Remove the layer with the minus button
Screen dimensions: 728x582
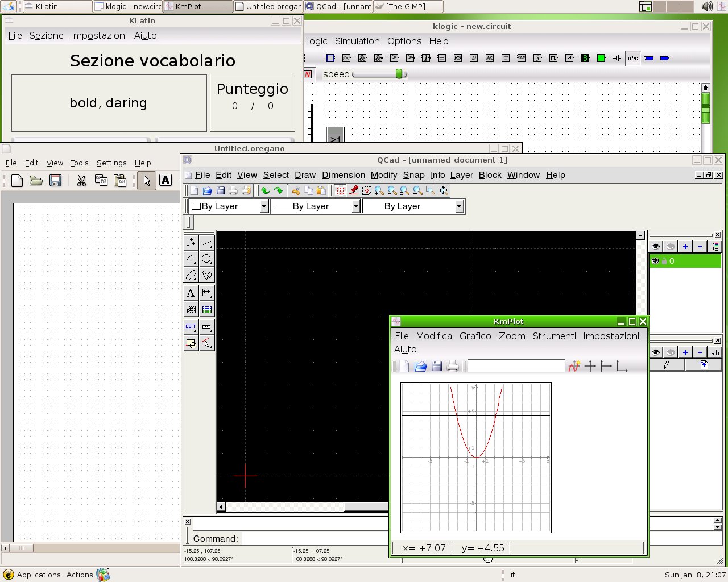coord(700,246)
